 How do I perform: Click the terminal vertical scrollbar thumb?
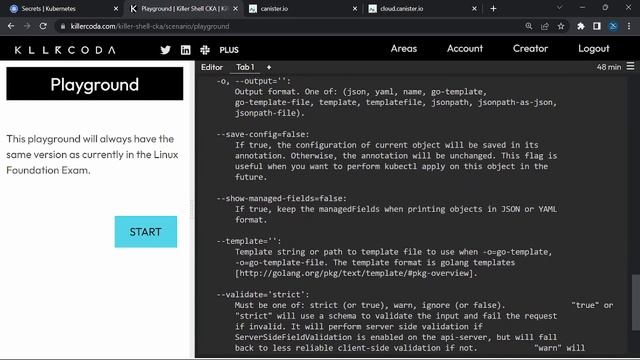tap(635, 302)
